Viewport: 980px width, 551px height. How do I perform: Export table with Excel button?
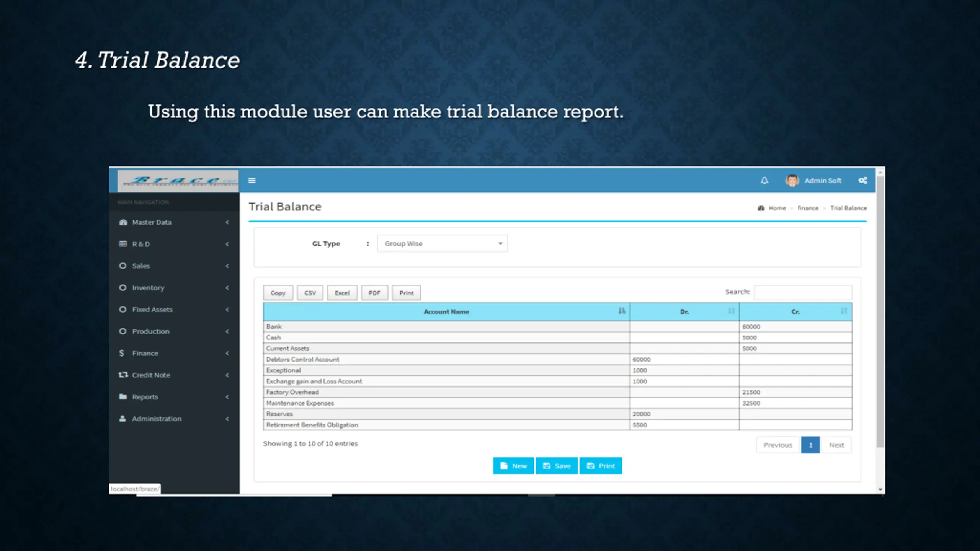point(342,293)
